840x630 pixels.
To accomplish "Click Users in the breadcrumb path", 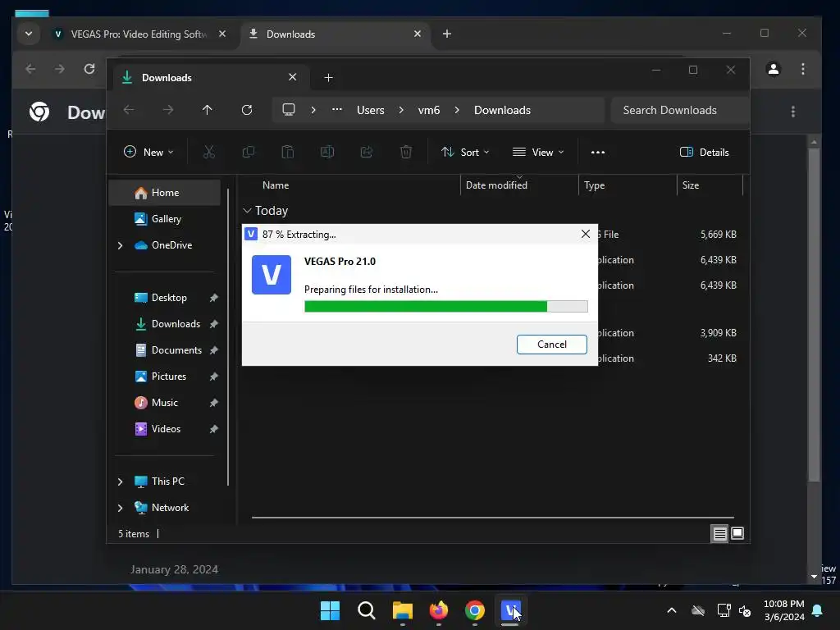I will pos(370,110).
